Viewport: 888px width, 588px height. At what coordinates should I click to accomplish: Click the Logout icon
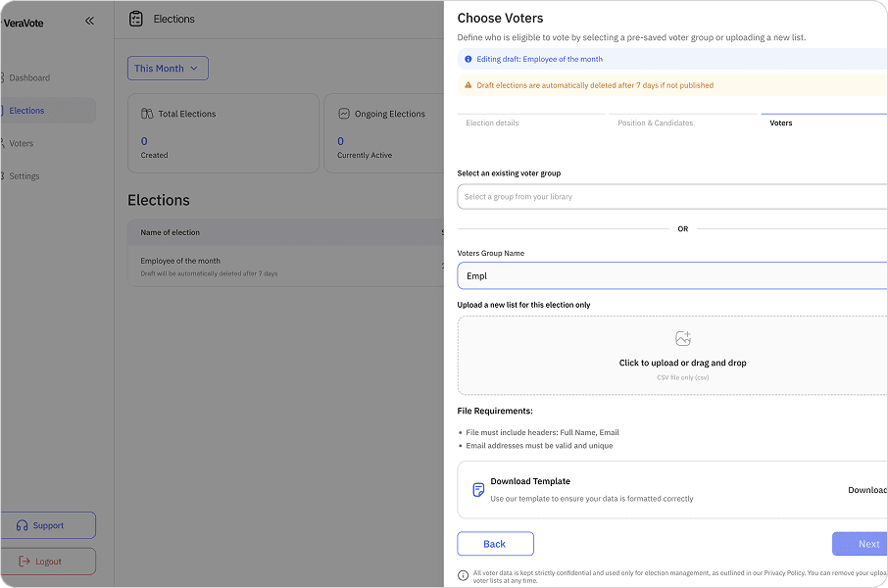pyautogui.click(x=25, y=561)
